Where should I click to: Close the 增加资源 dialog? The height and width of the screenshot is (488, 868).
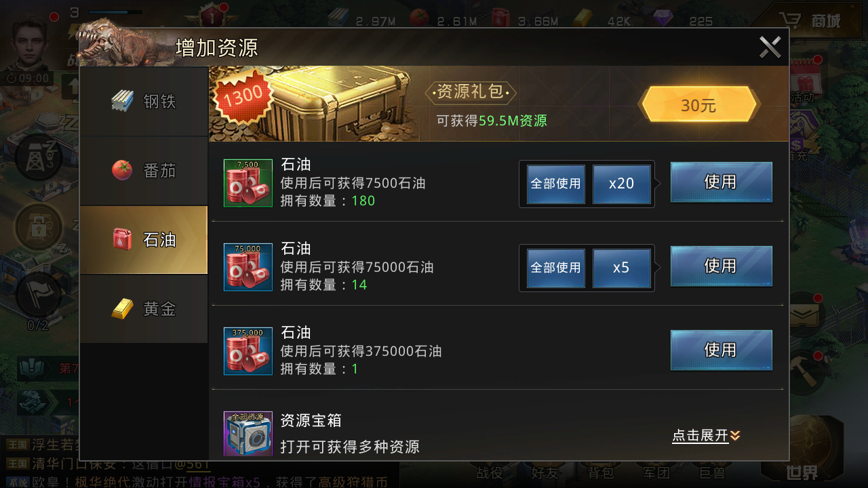(770, 47)
